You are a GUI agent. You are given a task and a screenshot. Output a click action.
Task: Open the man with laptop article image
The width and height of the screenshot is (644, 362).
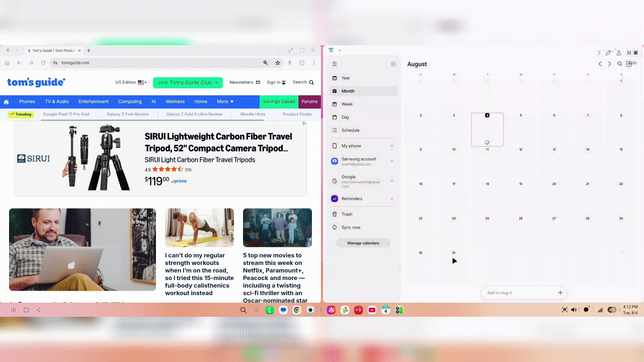pyautogui.click(x=83, y=249)
